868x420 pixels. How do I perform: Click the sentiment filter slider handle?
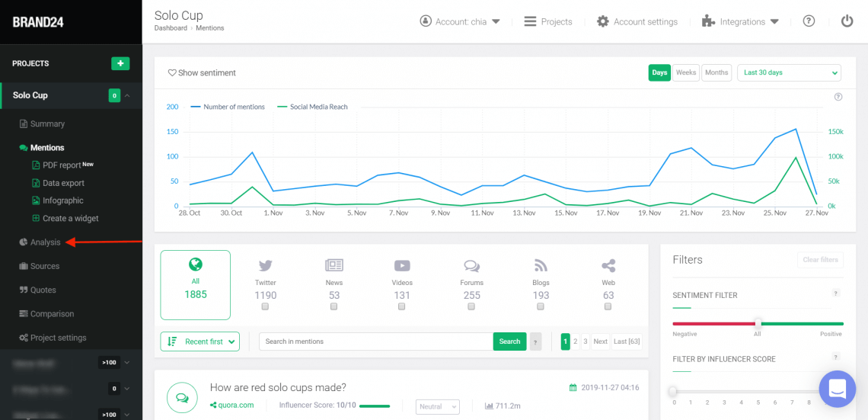(x=758, y=324)
